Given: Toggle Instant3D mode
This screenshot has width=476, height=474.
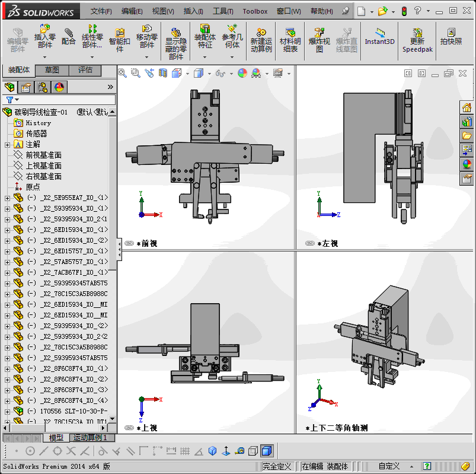Looking at the screenshot, I should tap(379, 36).
